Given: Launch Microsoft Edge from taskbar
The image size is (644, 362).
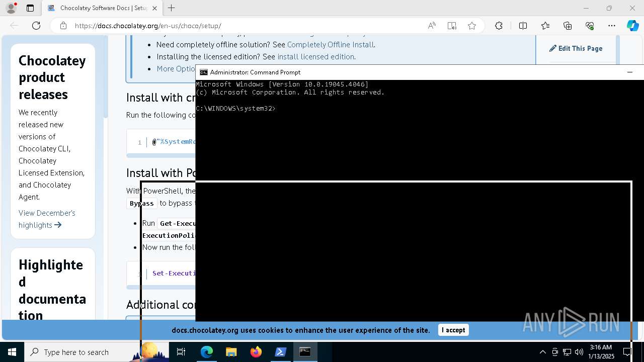Looking at the screenshot, I should click(207, 352).
